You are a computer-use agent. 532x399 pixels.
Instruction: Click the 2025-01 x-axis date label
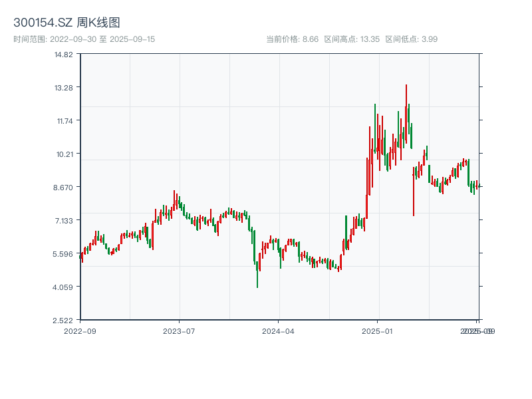click(378, 331)
